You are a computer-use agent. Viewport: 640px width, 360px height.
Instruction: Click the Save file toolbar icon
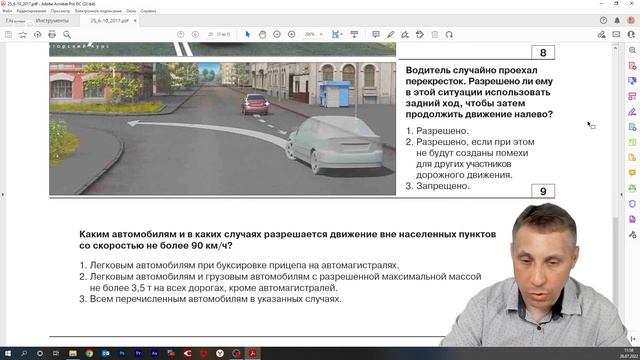(x=8, y=35)
